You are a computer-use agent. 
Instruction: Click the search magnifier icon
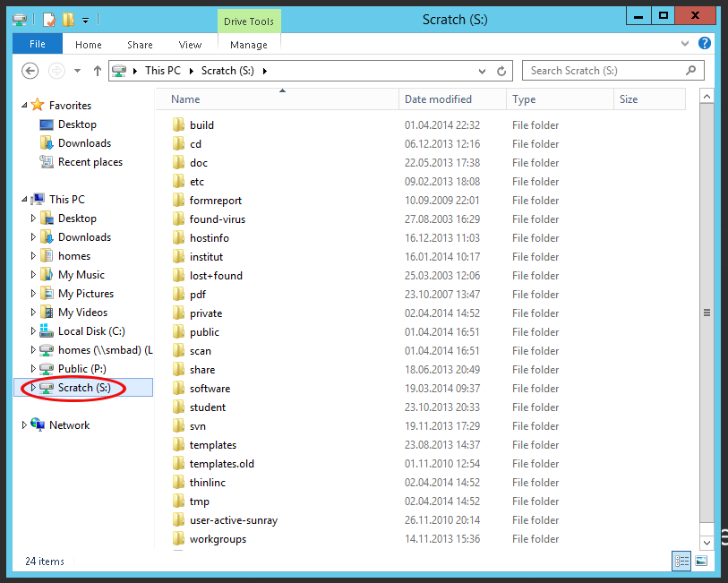pos(691,71)
